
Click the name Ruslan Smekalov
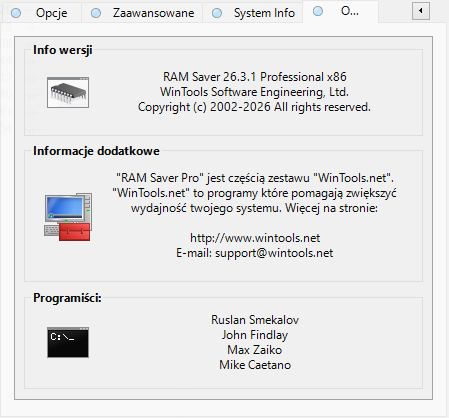tap(255, 320)
